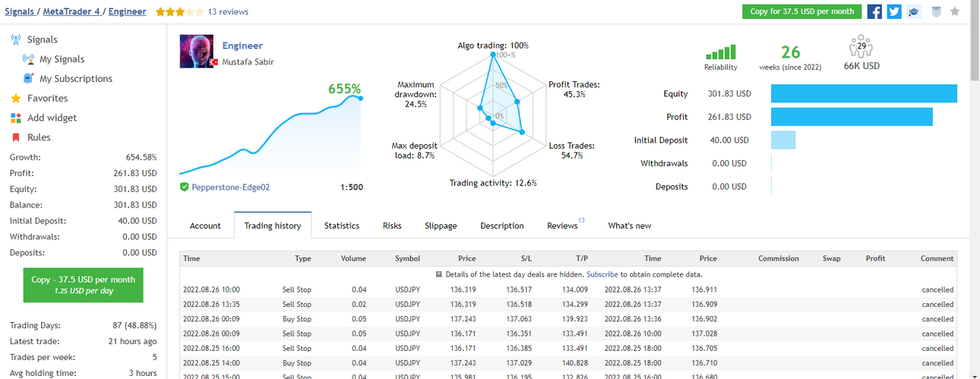
Task: Click Copy for 37.5 USD per month button
Action: pyautogui.click(x=801, y=11)
